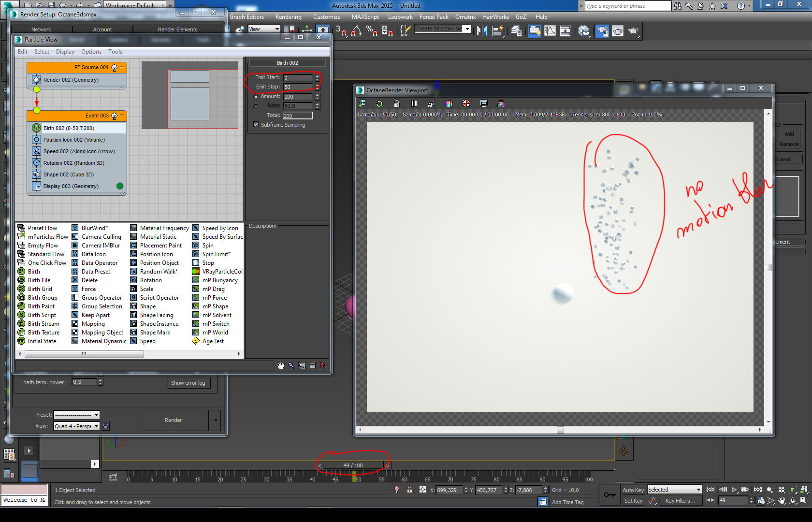Select Position Icon 002 (Volume) operator
Viewport: 812px width, 522px height.
(77, 140)
